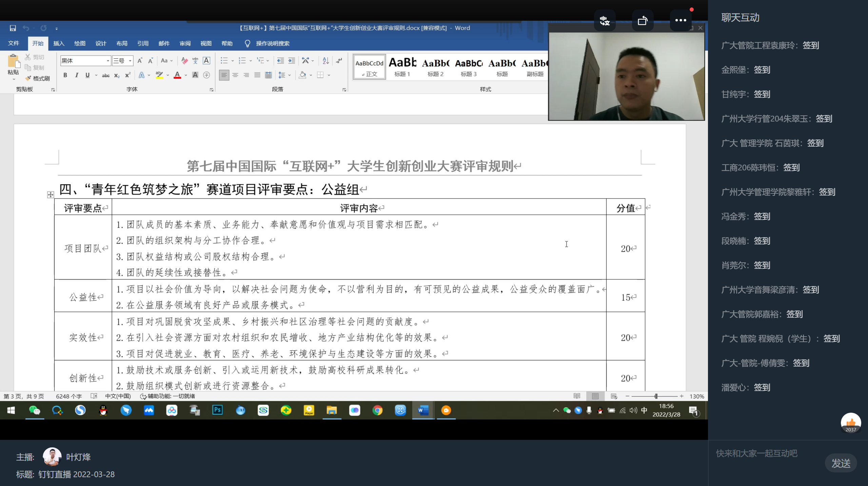Click the decrease indent icon
This screenshot has width=868, height=486.
[x=280, y=60]
